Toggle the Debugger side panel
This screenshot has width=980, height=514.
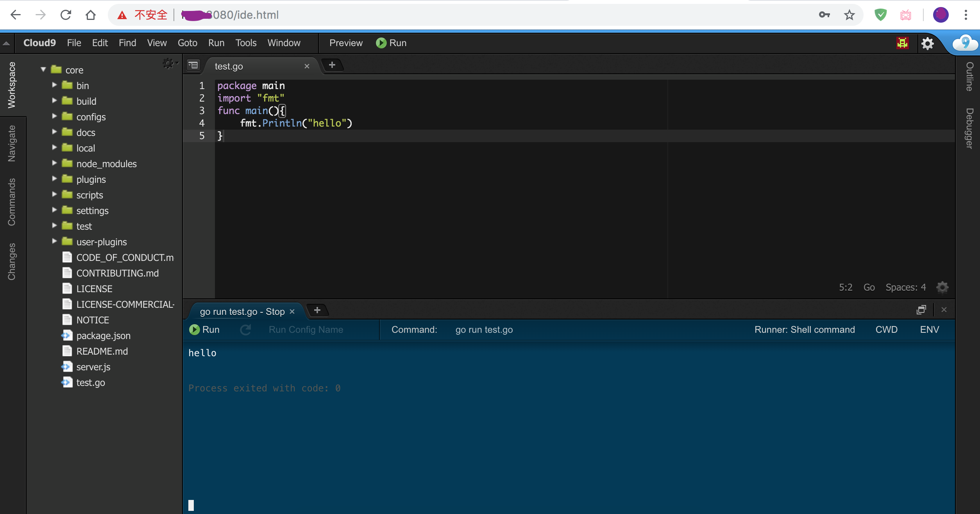point(969,128)
